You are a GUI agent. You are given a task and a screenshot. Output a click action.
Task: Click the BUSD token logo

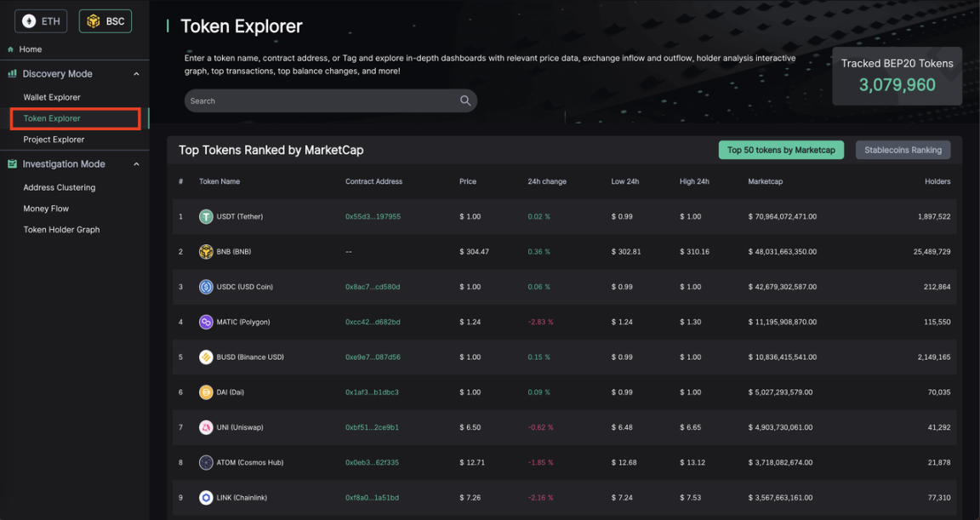[x=206, y=357]
